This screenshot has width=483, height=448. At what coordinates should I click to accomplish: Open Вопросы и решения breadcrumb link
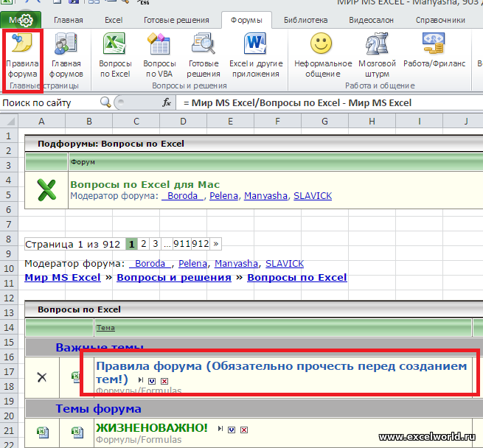point(174,278)
